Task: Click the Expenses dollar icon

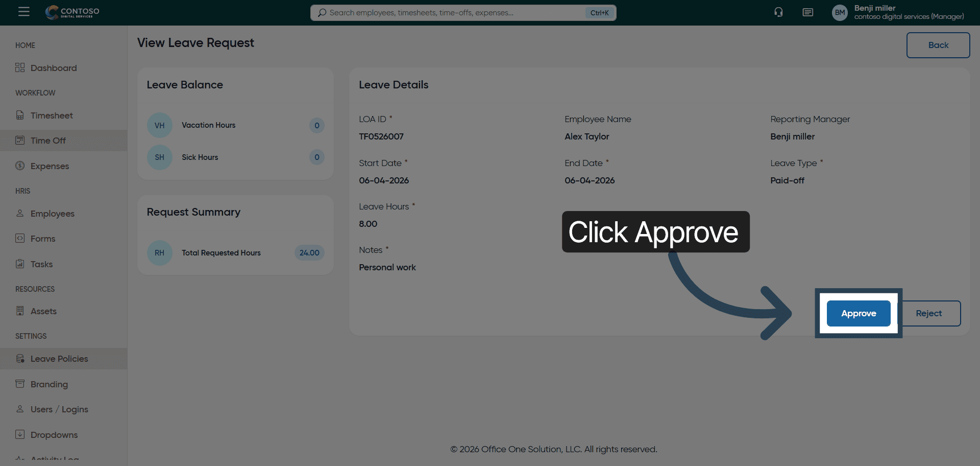Action: coord(20,166)
